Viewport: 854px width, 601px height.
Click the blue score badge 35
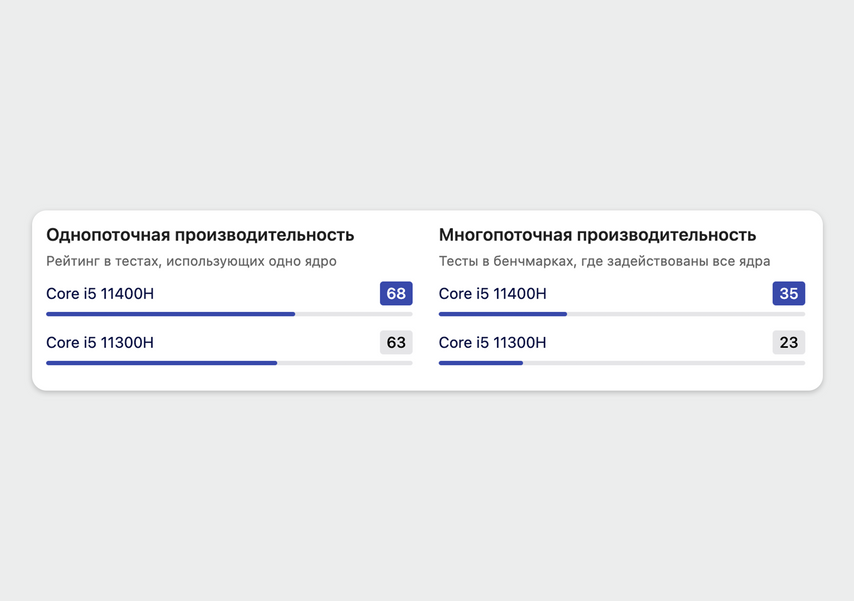pos(789,294)
